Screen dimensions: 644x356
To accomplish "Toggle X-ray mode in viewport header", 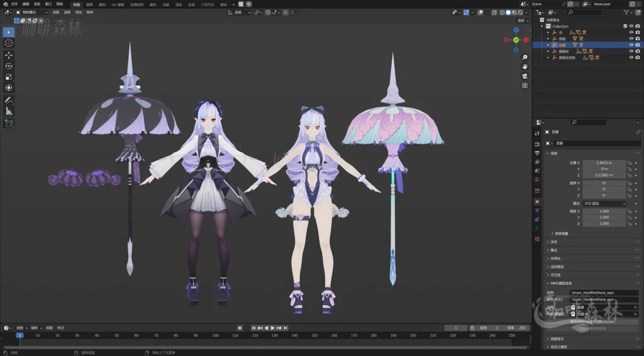I will (x=494, y=13).
